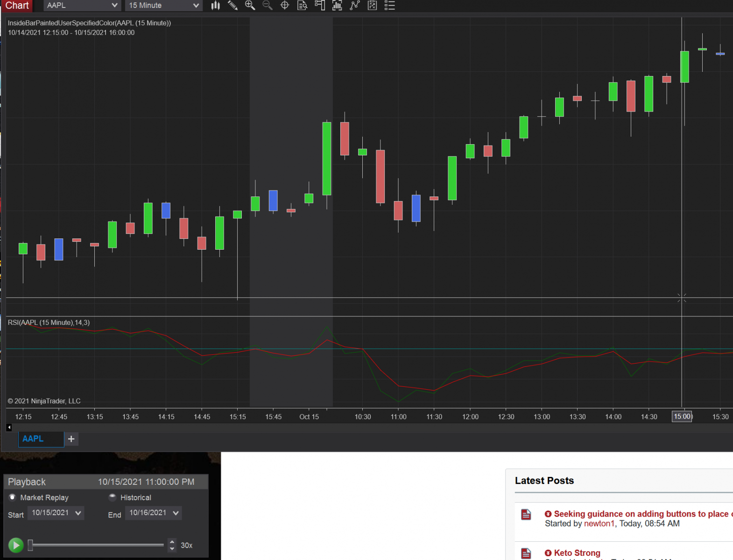Open the 15 Minute interval dropdown
Viewport: 733px width, 560px height.
(x=164, y=6)
